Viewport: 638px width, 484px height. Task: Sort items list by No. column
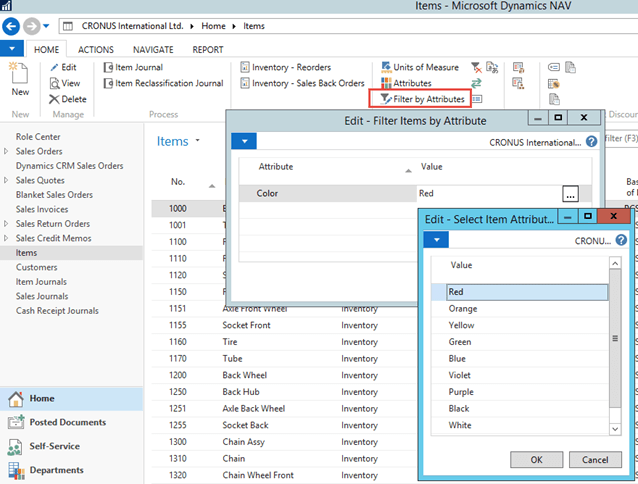pos(178,182)
